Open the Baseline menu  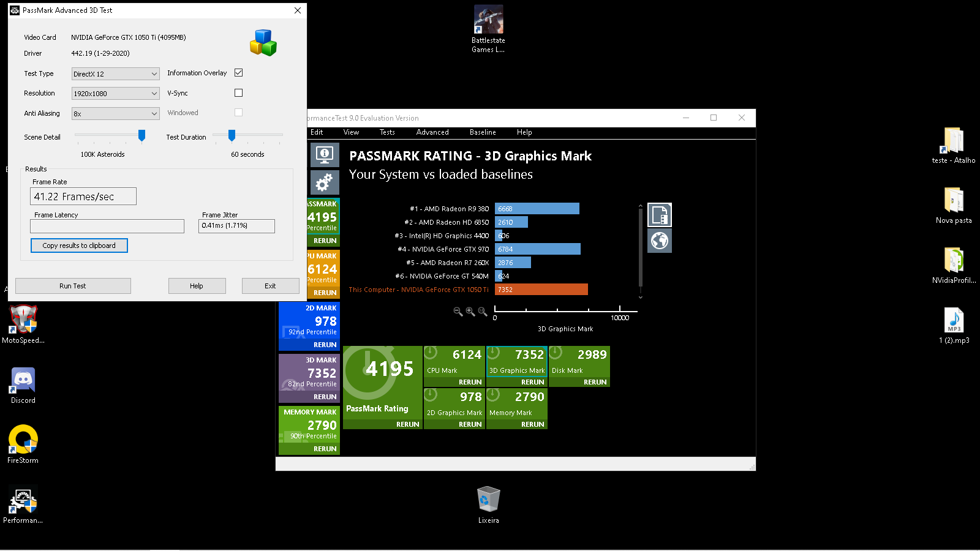pyautogui.click(x=483, y=132)
